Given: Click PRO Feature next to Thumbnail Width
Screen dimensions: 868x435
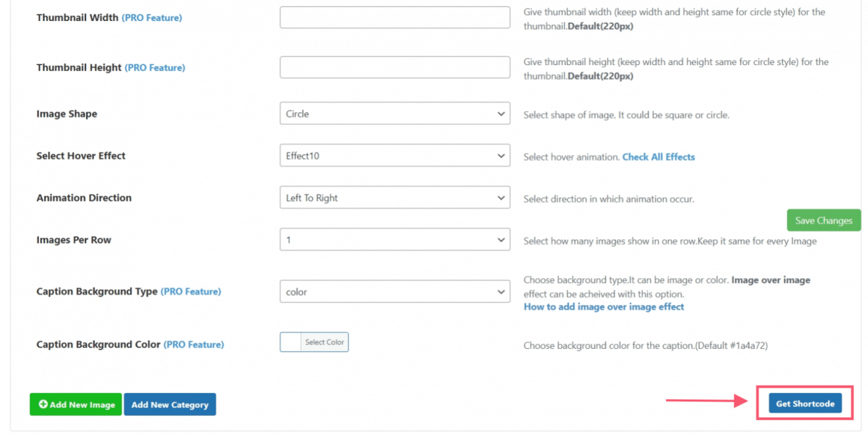Looking at the screenshot, I should (x=152, y=18).
